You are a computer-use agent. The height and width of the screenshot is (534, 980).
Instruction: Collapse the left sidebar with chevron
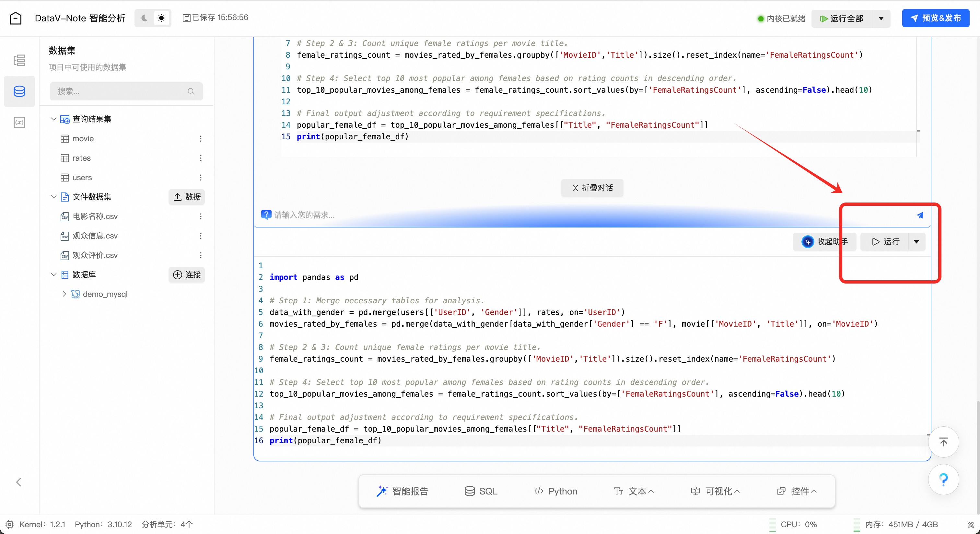(18, 482)
